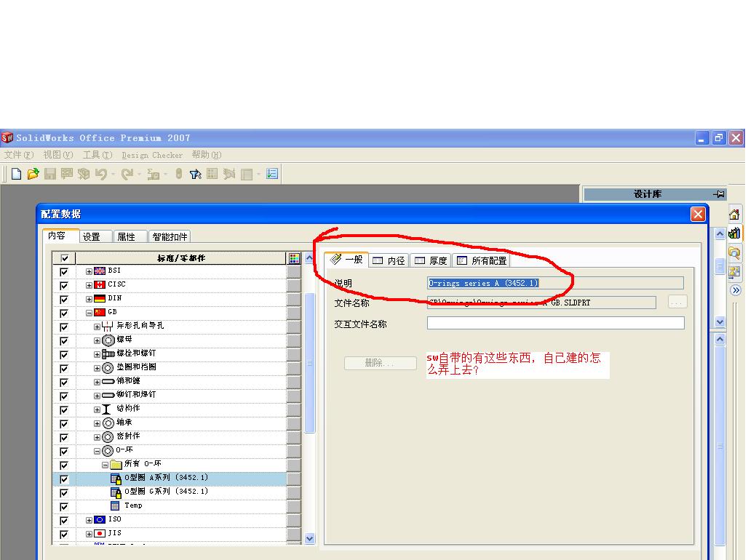Uncheck the BSI standard checkbox

coord(63,271)
